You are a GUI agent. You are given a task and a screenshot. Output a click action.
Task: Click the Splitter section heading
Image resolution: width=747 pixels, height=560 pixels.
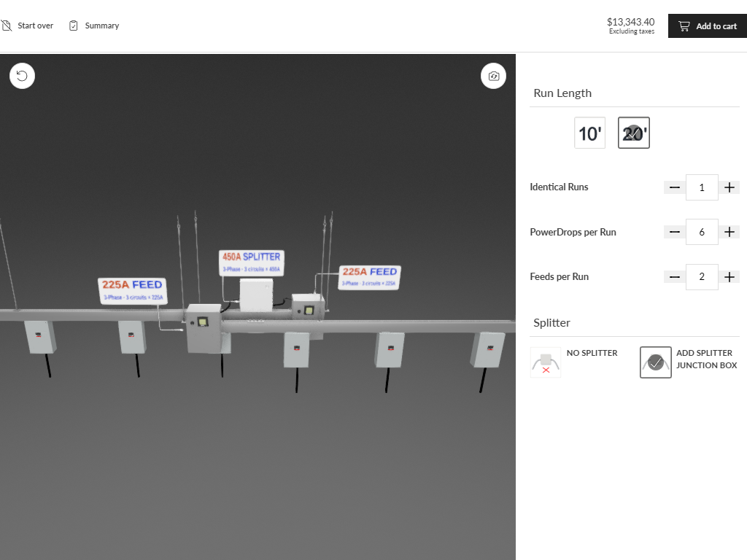[x=551, y=323]
